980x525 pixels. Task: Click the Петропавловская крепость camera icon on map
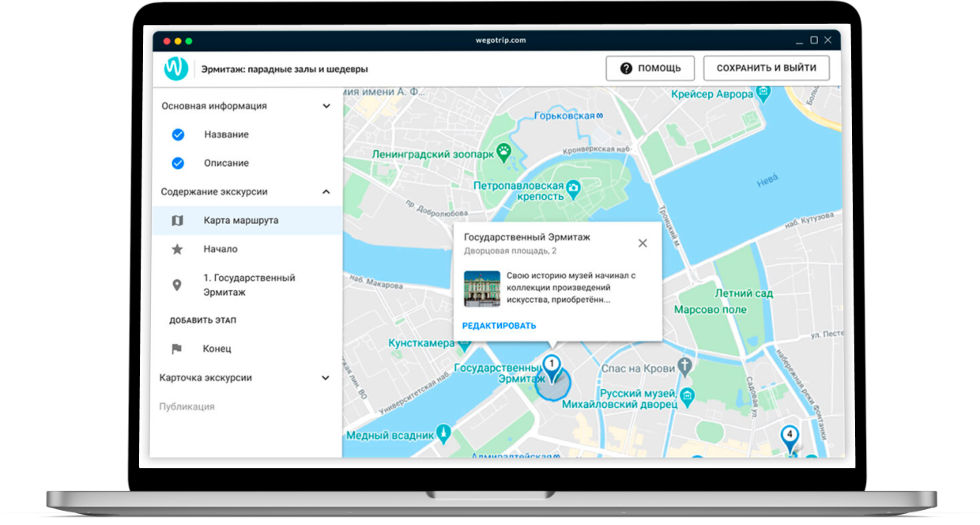point(575,188)
